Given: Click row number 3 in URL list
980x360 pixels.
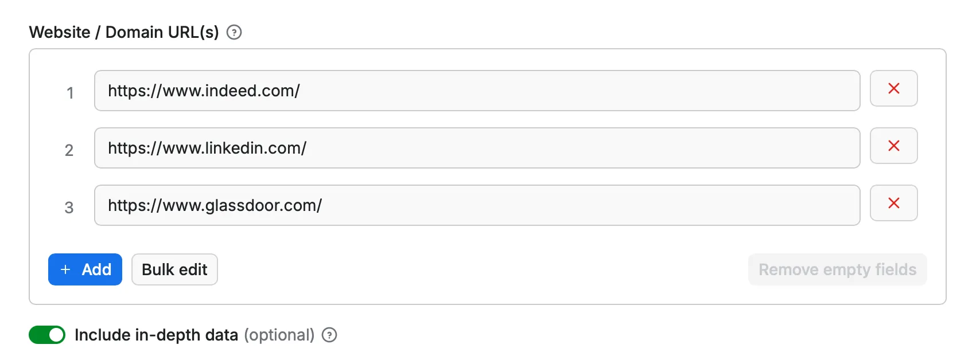Looking at the screenshot, I should point(69,208).
